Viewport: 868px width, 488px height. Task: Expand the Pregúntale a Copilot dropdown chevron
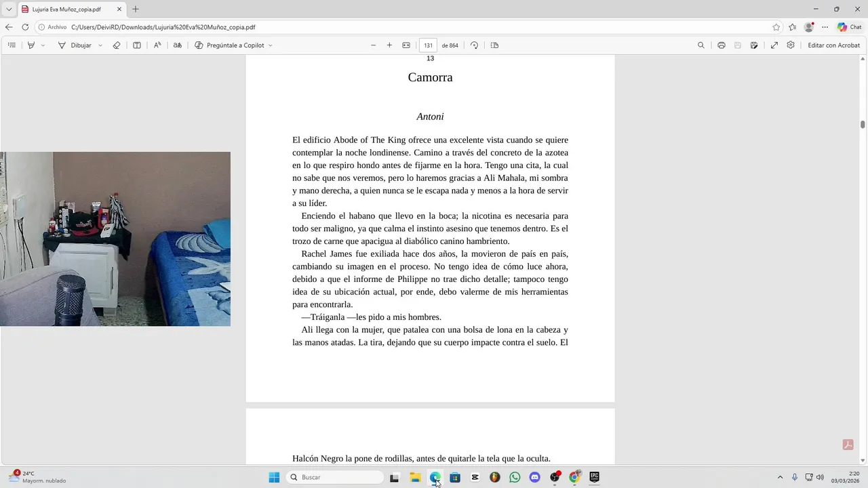tap(271, 45)
